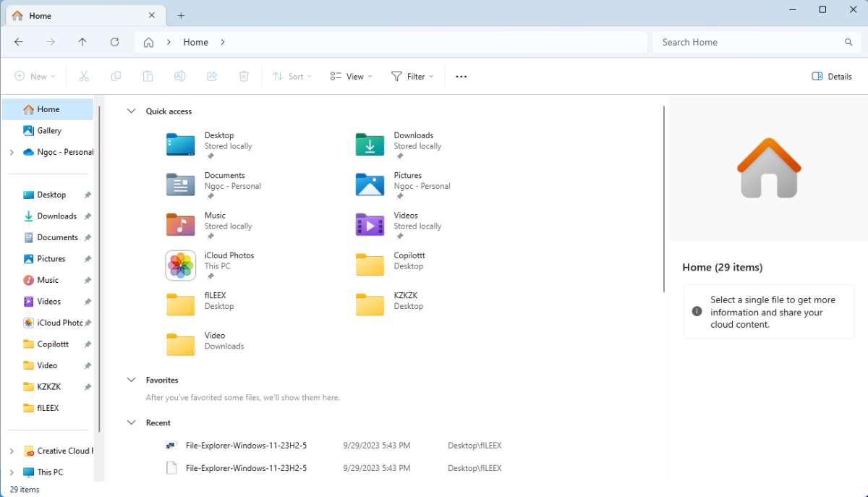Click the Copy icon in toolbar

[x=116, y=76]
